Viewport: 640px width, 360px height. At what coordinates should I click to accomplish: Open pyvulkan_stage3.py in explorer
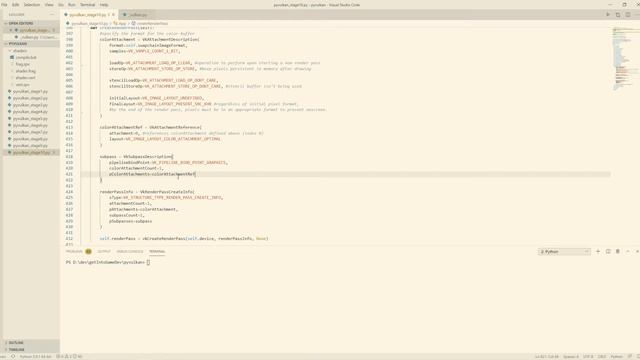coord(30,105)
